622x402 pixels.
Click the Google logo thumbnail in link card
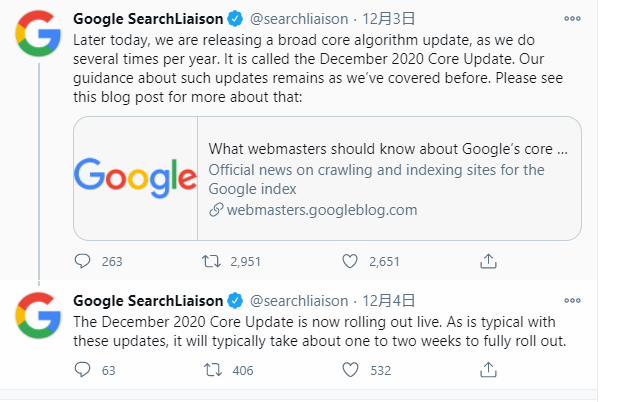coord(135,178)
